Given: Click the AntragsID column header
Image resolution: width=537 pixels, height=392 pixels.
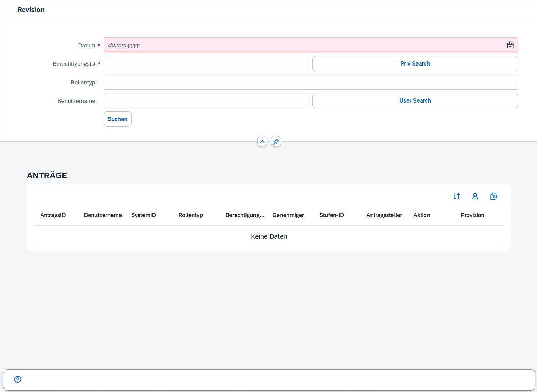Looking at the screenshot, I should (53, 215).
